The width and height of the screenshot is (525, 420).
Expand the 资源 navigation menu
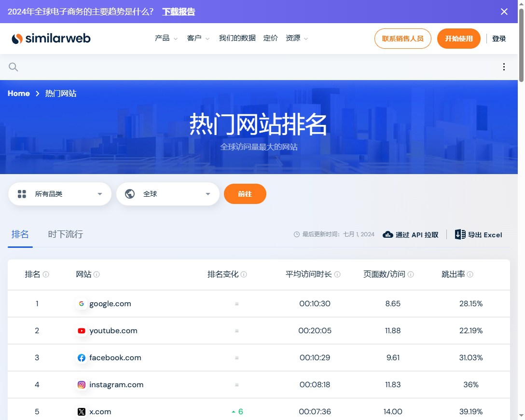296,38
